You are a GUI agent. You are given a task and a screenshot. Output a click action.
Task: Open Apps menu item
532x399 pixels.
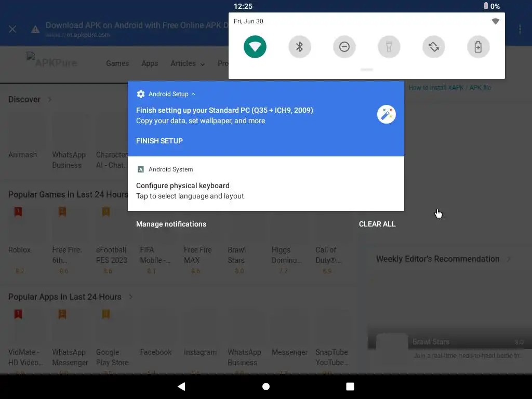[150, 63]
